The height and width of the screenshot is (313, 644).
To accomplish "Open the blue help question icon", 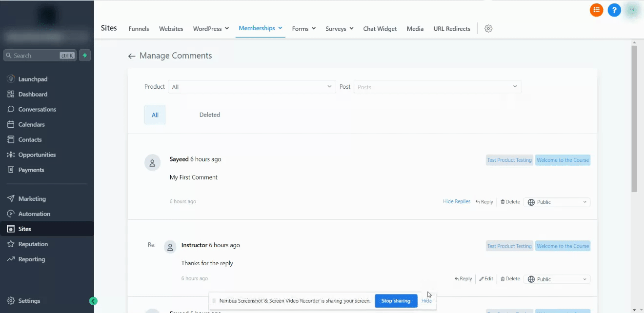I will point(614,10).
